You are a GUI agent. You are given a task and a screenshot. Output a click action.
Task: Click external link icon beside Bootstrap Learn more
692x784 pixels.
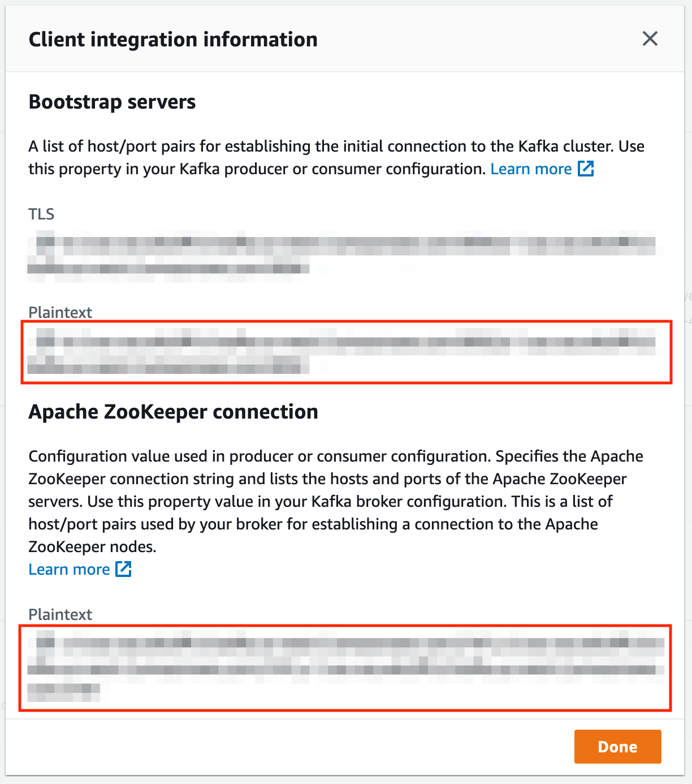[x=586, y=169]
